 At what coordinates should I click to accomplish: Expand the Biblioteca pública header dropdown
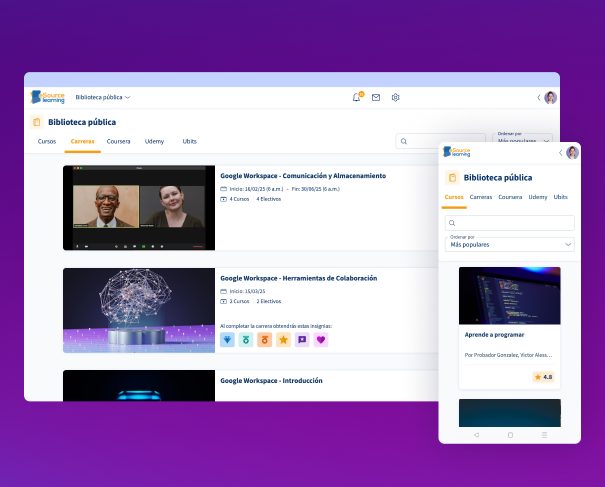tap(103, 97)
